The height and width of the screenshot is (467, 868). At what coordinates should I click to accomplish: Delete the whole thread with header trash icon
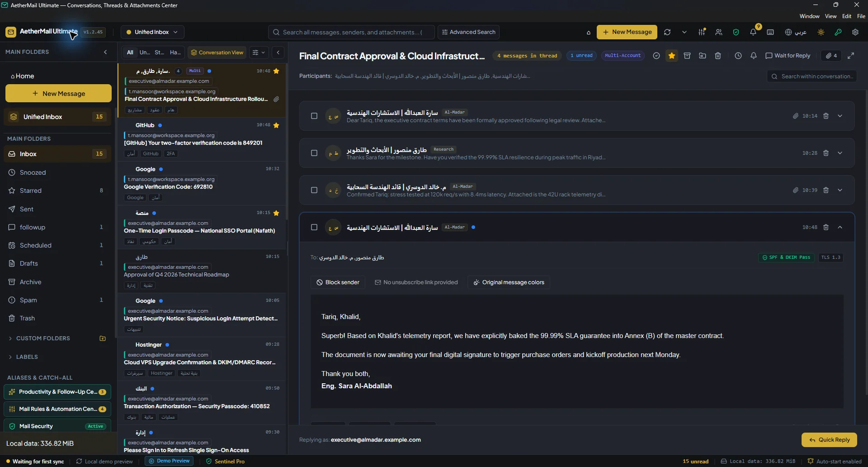tap(718, 56)
